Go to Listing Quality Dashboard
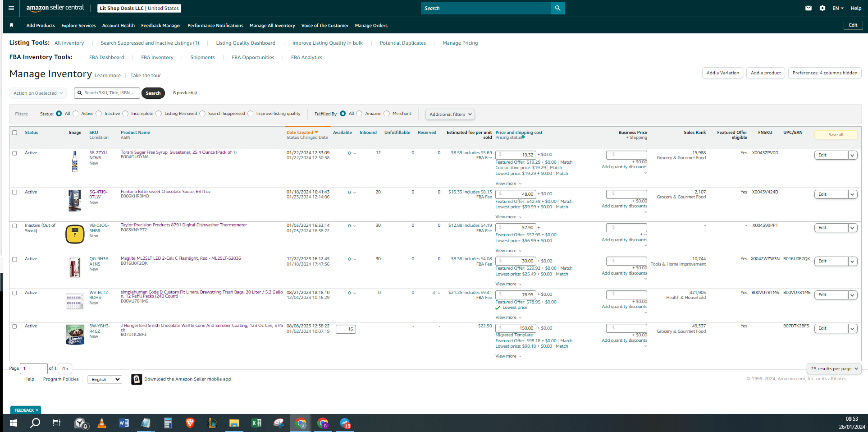The image size is (868, 432). pos(246,43)
